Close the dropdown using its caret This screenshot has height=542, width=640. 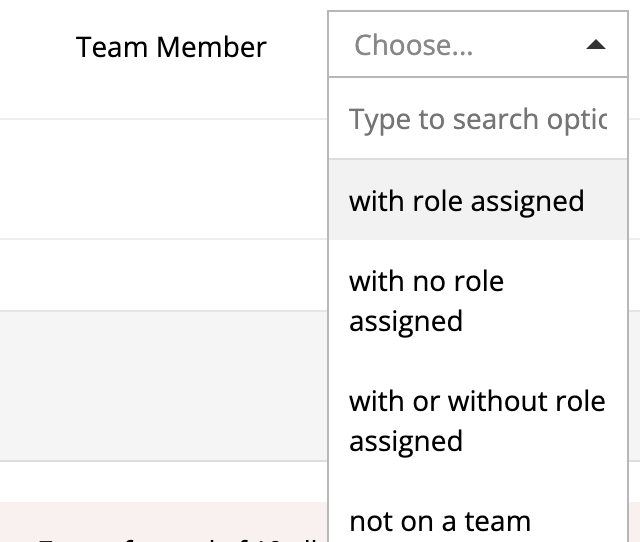(x=595, y=45)
